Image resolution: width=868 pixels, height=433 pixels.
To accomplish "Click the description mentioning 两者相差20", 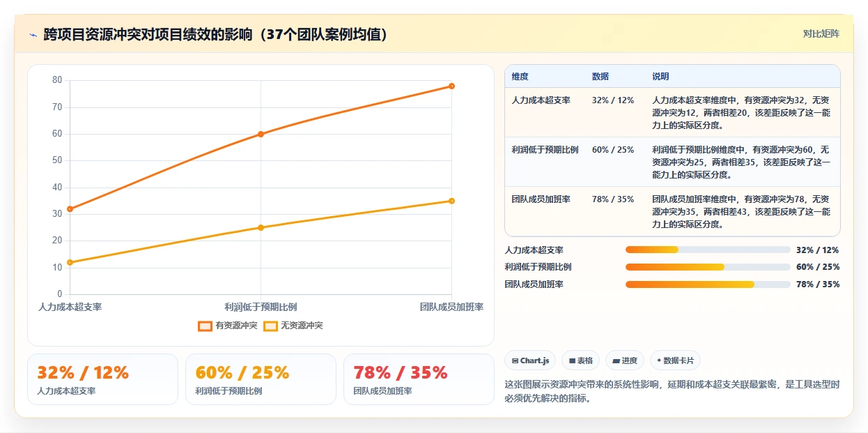I will tap(742, 113).
